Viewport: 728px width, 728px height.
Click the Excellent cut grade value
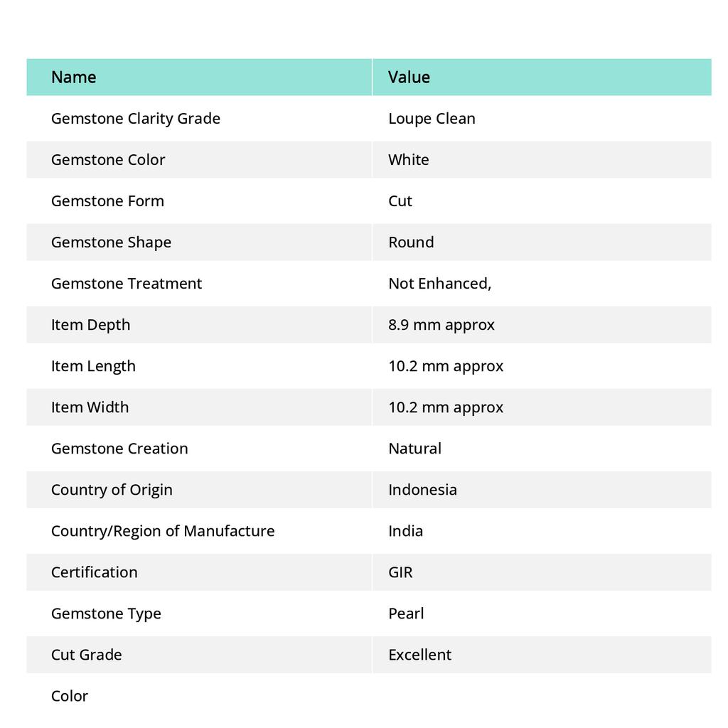(419, 654)
